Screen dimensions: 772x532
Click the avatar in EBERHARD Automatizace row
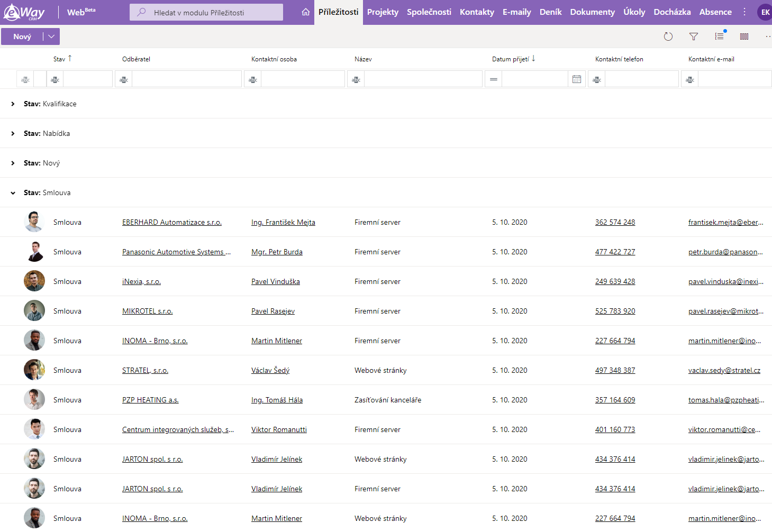pos(34,222)
